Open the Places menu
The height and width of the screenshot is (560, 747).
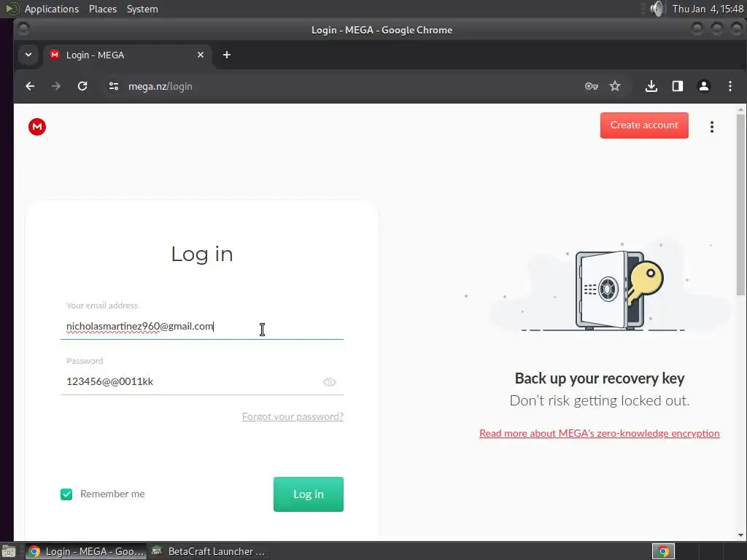(102, 9)
